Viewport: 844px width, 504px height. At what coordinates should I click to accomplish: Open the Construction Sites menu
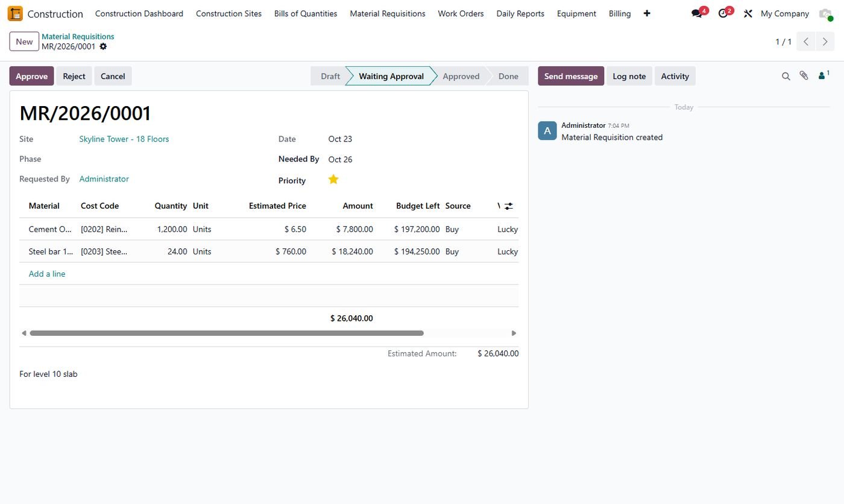(x=228, y=13)
